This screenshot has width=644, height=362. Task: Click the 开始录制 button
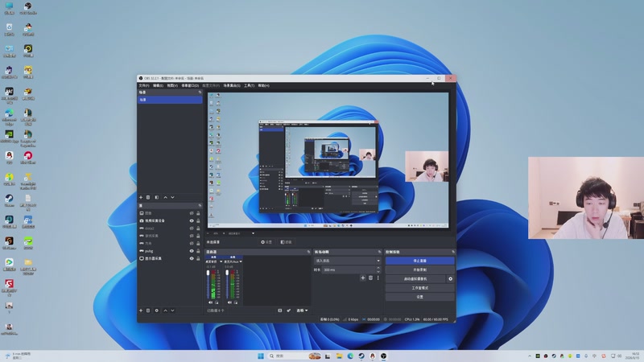pyautogui.click(x=419, y=269)
